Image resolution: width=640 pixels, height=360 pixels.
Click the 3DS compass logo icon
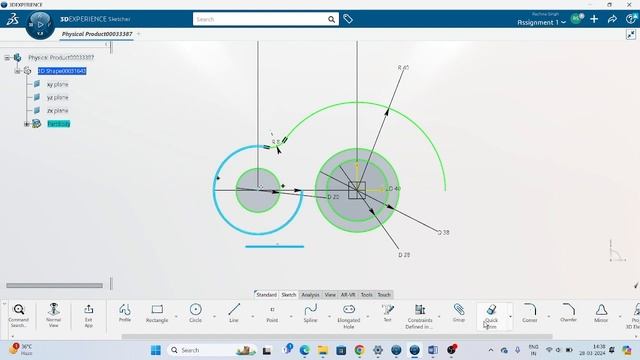[x=13, y=19]
